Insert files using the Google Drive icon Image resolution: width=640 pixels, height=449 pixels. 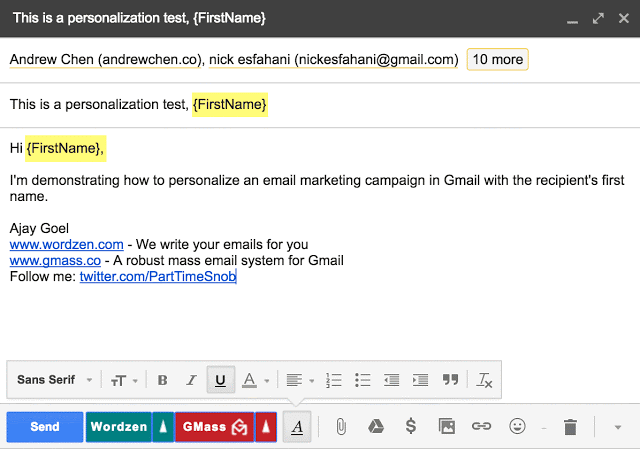[x=375, y=426]
